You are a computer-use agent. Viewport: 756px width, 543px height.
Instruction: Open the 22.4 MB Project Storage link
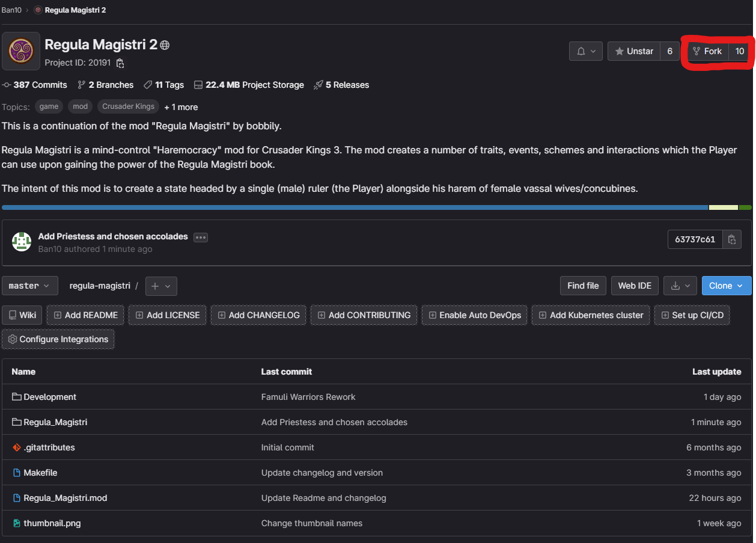[249, 85]
